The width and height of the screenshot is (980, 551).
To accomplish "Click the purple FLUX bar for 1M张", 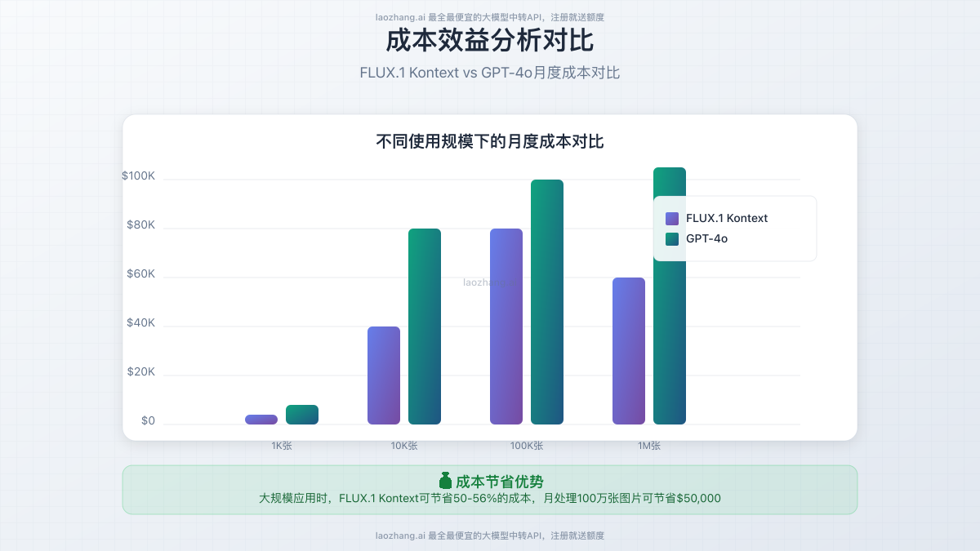I will tap(629, 351).
